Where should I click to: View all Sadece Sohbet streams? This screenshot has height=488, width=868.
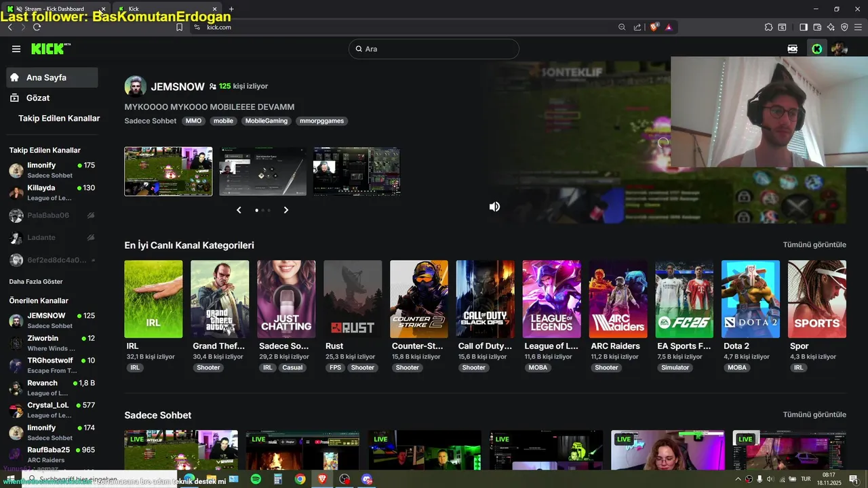pyautogui.click(x=814, y=415)
